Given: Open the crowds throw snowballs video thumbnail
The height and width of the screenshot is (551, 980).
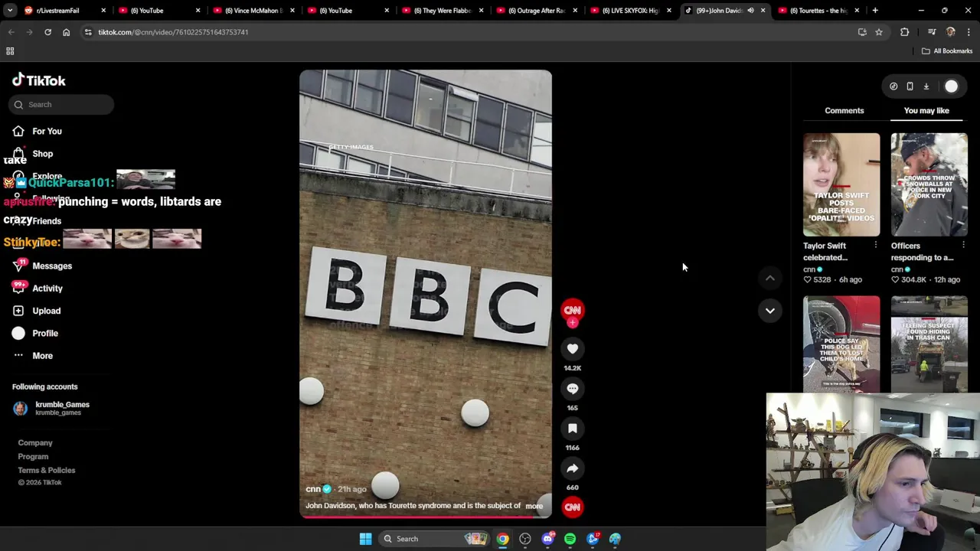Looking at the screenshot, I should coord(929,184).
